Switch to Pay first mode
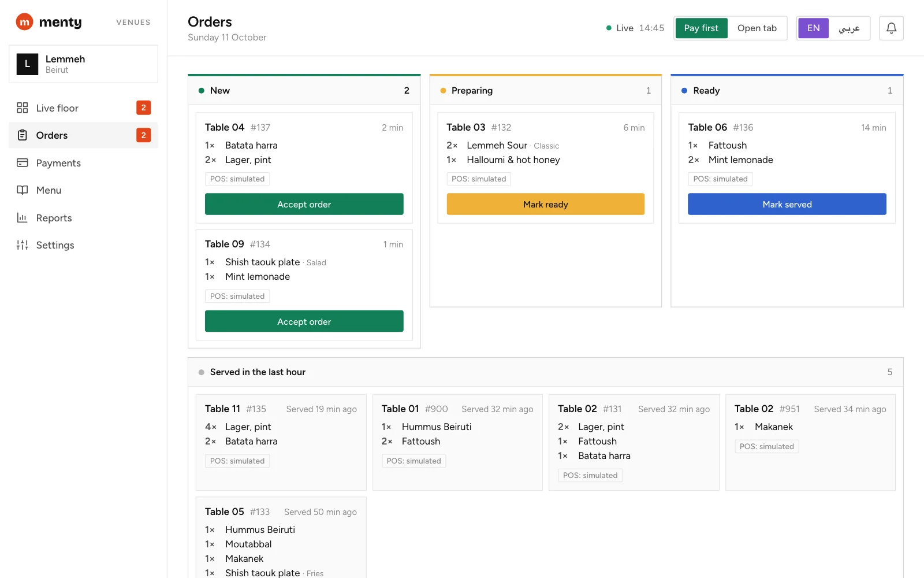This screenshot has width=924, height=578. point(701,28)
